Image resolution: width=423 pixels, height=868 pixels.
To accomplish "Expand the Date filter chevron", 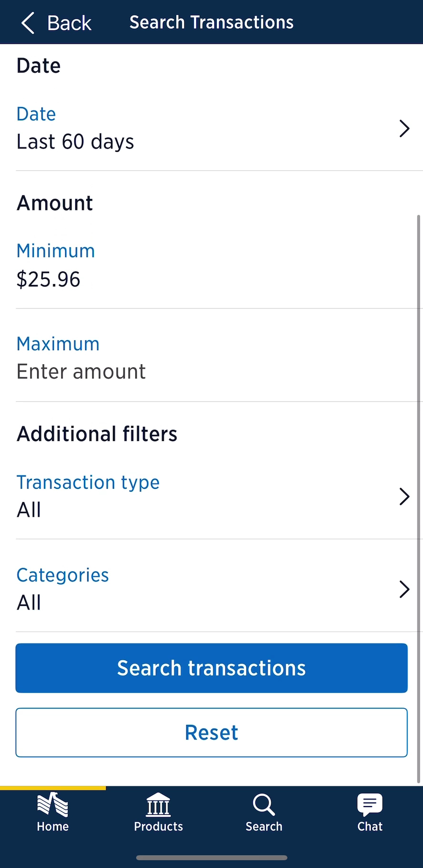I will 404,128.
